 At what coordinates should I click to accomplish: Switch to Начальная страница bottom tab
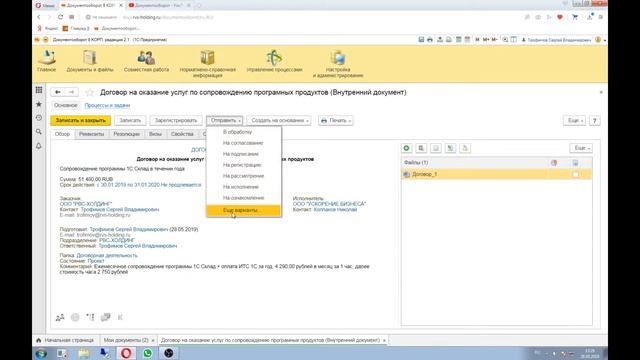tap(65, 340)
